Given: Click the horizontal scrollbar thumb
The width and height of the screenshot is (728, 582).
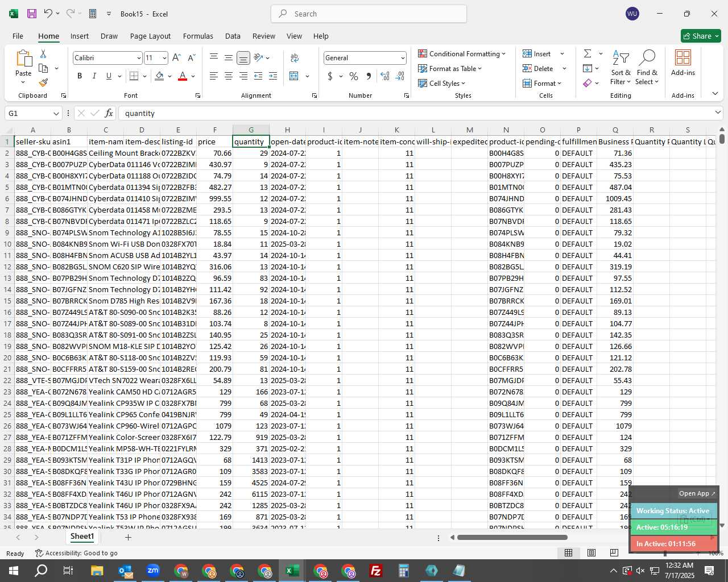Looking at the screenshot, I should (512, 537).
